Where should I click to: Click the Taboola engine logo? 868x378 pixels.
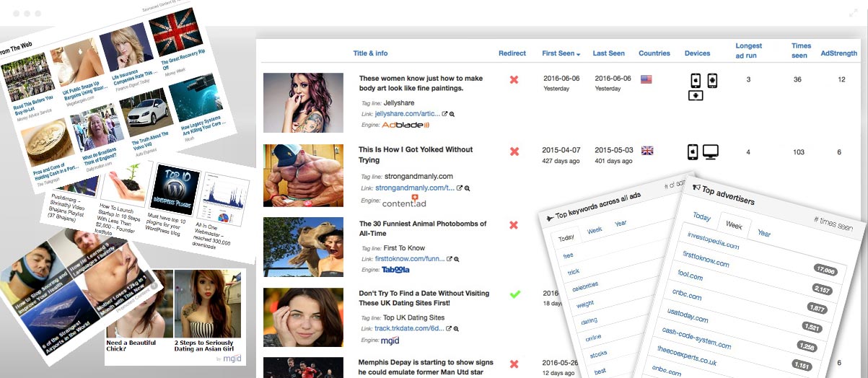coord(395,269)
